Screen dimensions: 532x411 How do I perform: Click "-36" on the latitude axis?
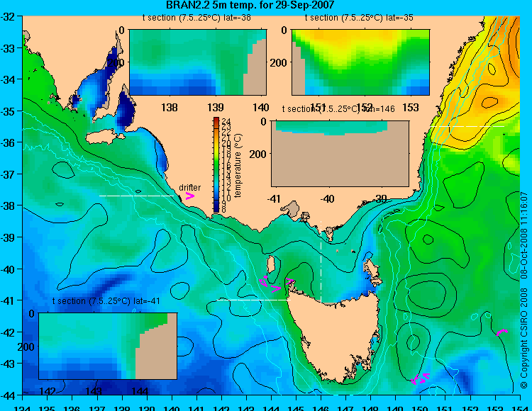(8, 142)
